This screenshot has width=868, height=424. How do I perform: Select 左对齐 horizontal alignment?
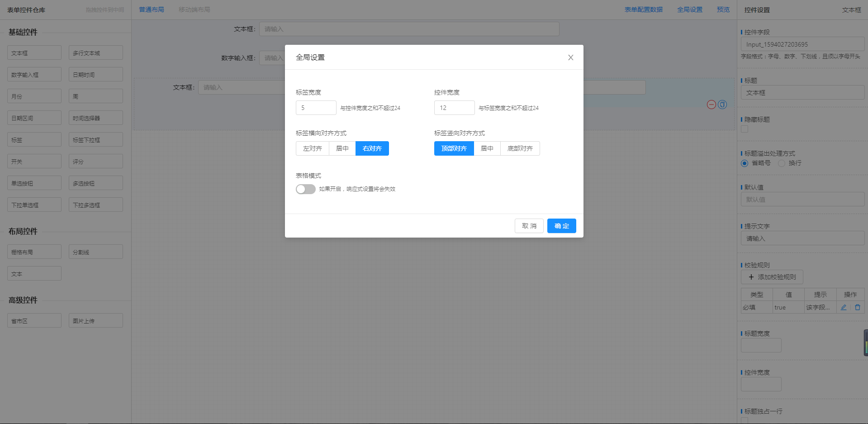click(x=313, y=148)
